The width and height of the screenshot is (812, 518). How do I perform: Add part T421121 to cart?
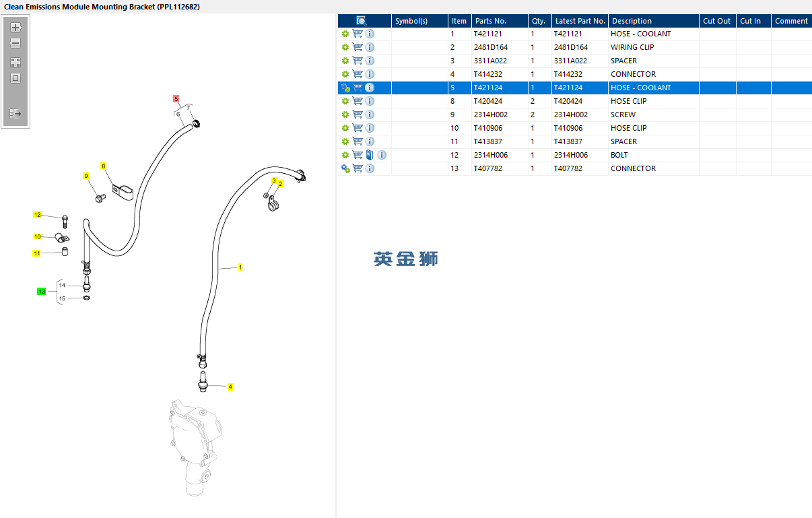click(x=358, y=34)
